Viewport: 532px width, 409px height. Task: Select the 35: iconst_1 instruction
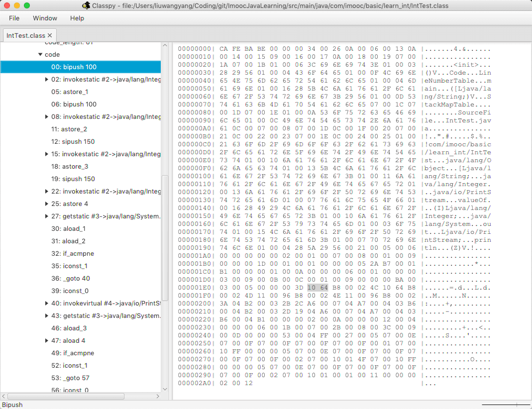[x=70, y=266]
